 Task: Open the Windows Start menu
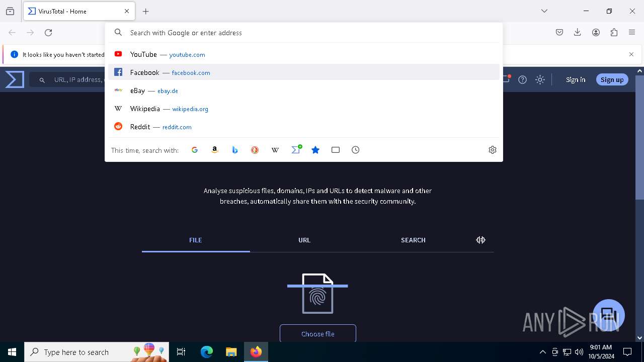click(12, 352)
